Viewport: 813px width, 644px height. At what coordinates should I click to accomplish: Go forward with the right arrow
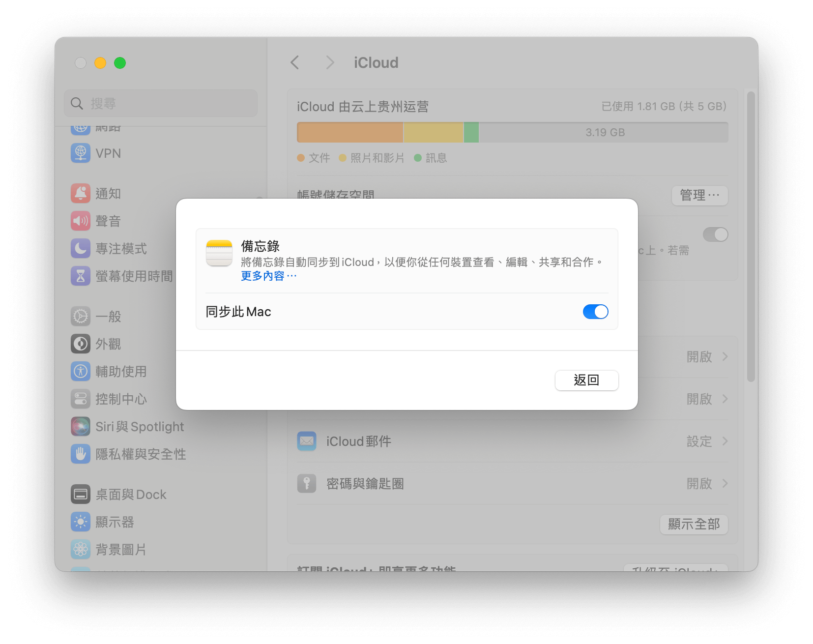(x=330, y=62)
